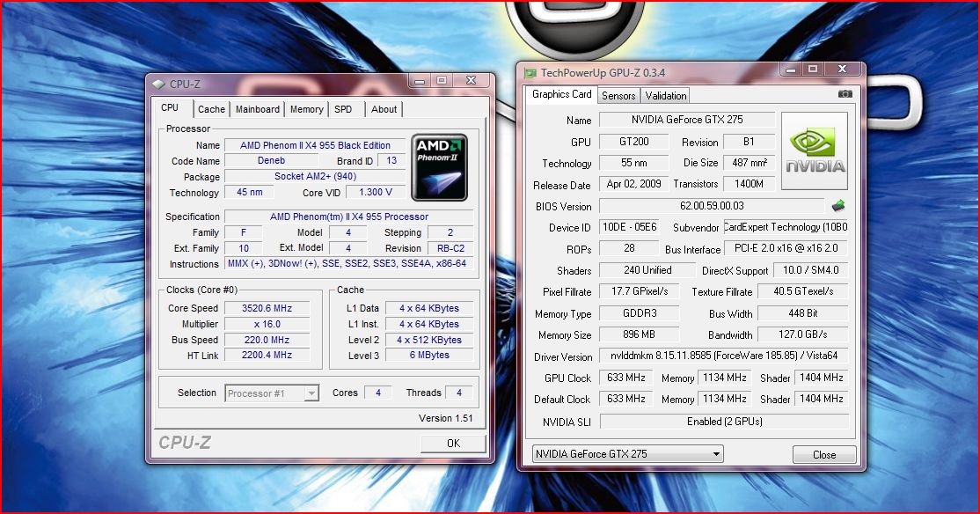The image size is (980, 514).
Task: Click the AMD Phenom II logo in CPU-Z
Action: pyautogui.click(x=439, y=167)
